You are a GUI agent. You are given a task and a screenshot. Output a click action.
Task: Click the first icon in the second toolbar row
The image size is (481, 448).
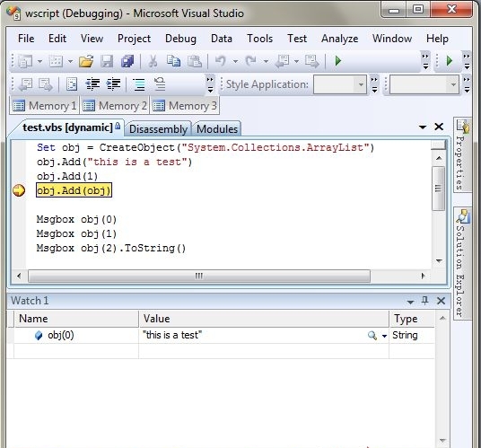coord(25,84)
